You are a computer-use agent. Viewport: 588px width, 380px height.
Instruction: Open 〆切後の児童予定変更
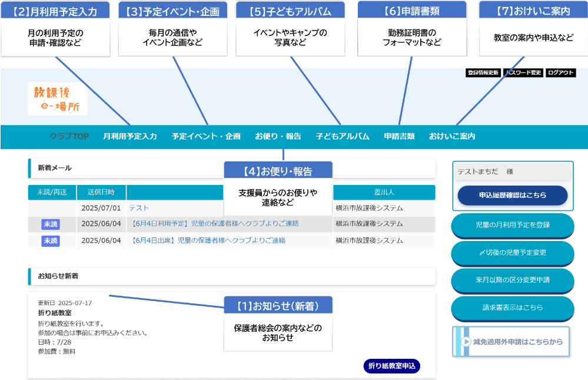coord(512,253)
